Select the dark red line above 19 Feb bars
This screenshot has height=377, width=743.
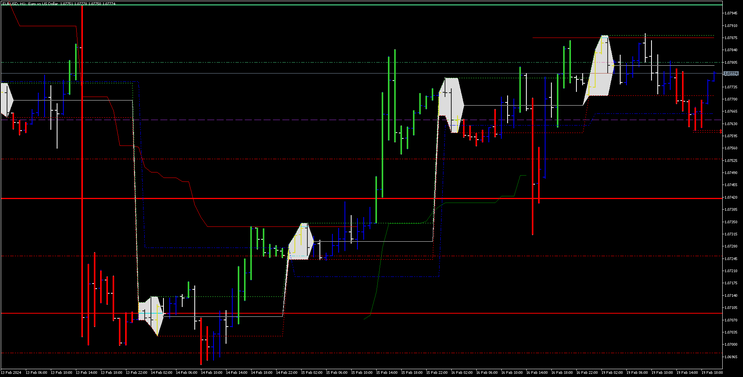pyautogui.click(x=623, y=37)
